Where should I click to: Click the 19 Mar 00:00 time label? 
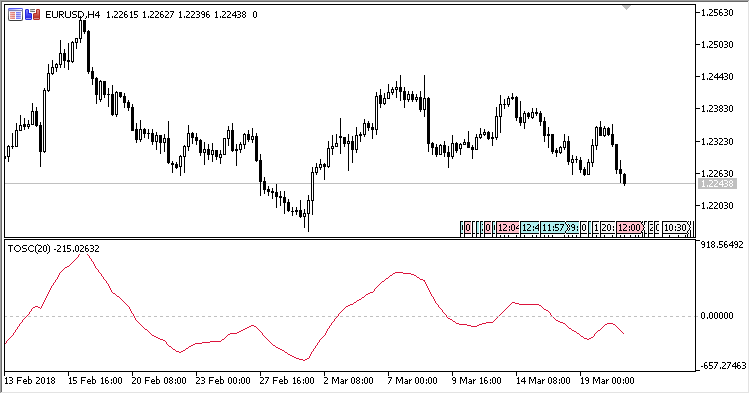pyautogui.click(x=607, y=381)
